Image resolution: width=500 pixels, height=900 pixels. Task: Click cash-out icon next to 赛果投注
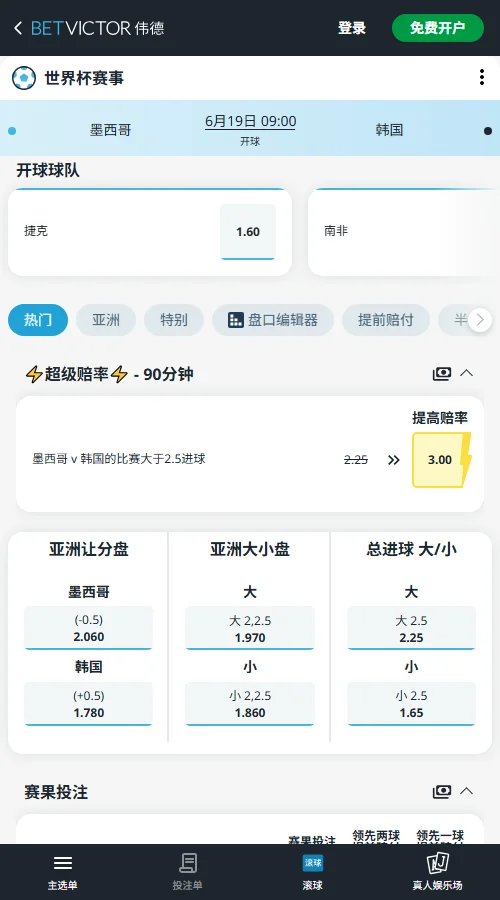441,792
